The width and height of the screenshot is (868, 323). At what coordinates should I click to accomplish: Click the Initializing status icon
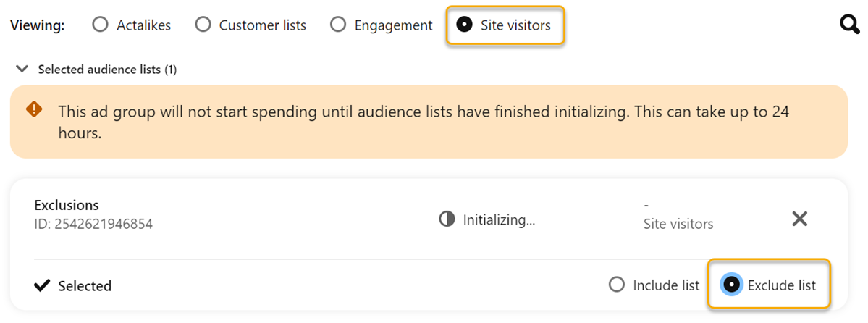click(447, 219)
